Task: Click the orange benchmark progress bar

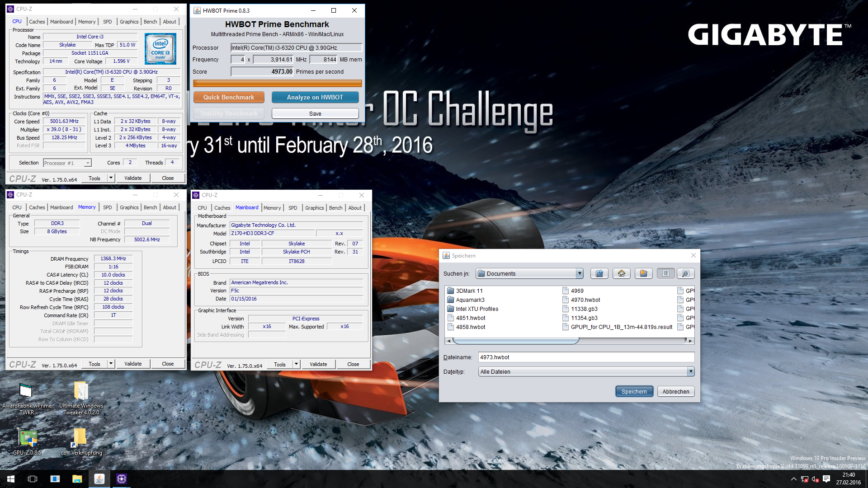Action: click(277, 83)
